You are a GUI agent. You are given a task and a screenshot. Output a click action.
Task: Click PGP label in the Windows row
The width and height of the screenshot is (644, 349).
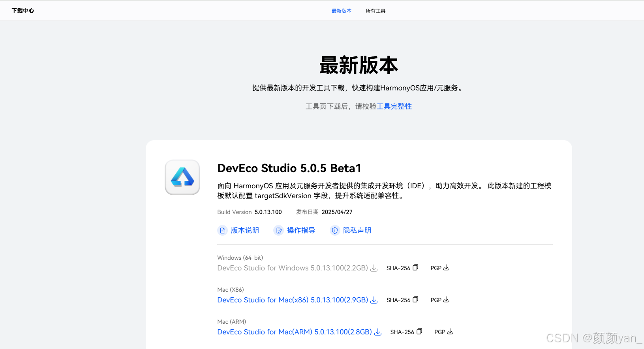tap(436, 268)
